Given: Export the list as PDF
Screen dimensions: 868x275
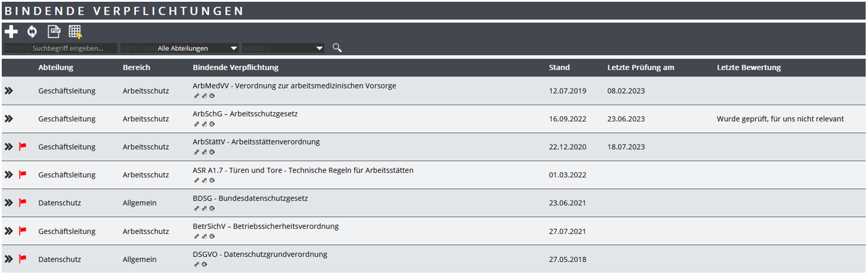Looking at the screenshot, I should tap(54, 32).
